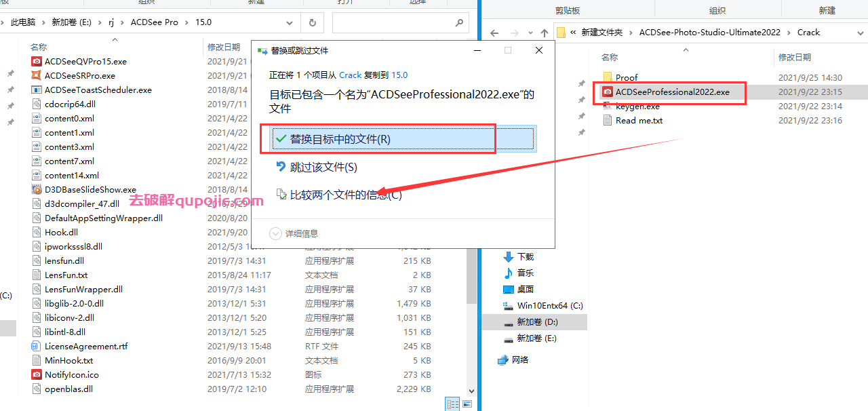868x411 pixels.
Task: Select d3dcompiler_47.dll in file list
Action: pos(82,203)
